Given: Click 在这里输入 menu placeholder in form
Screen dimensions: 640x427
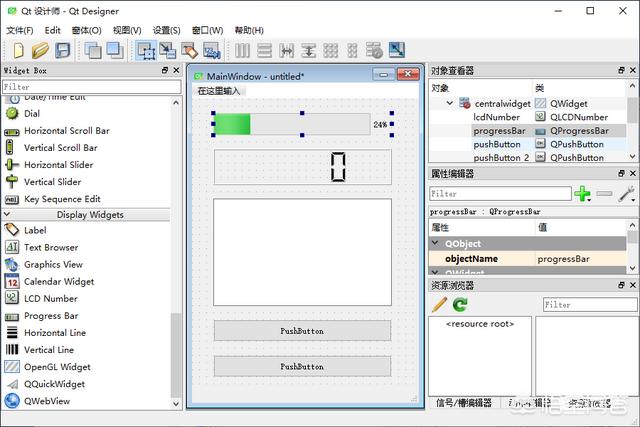Looking at the screenshot, I should point(219,91).
